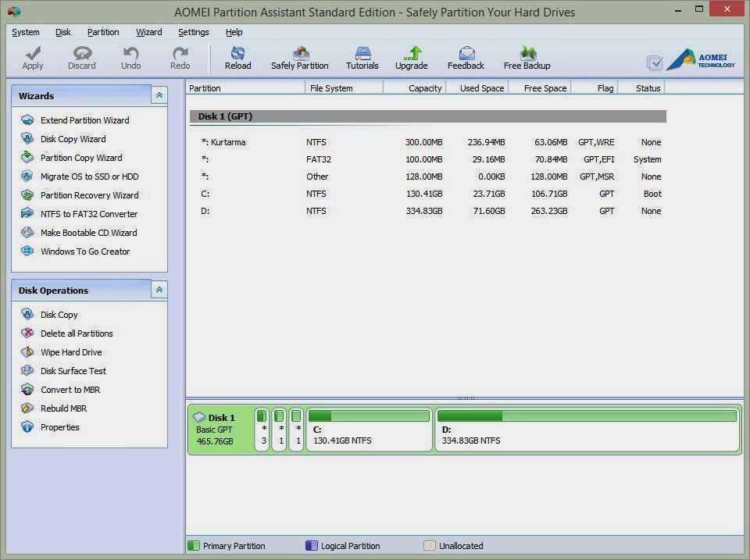Select Delete all Partitions operation
Image resolution: width=750 pixels, height=560 pixels.
77,334
